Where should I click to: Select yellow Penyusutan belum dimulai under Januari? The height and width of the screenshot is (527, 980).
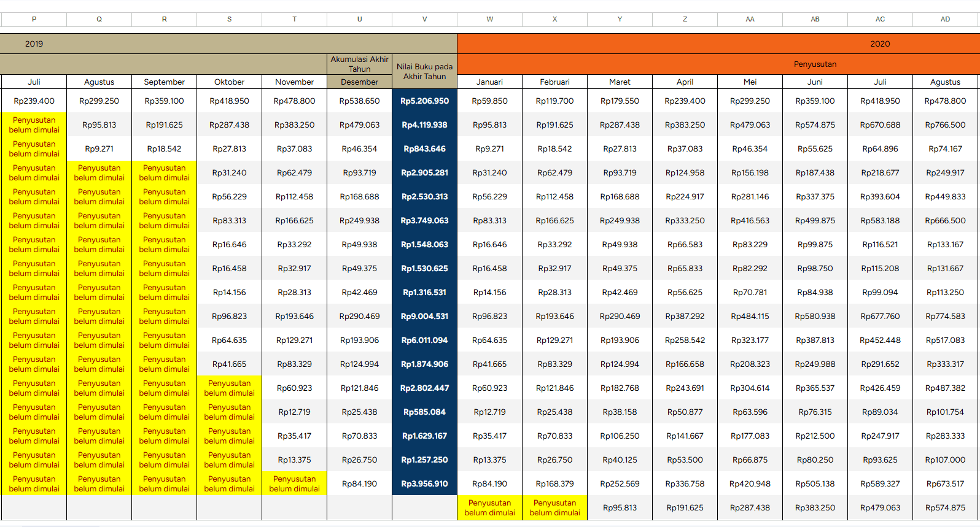pyautogui.click(x=489, y=507)
